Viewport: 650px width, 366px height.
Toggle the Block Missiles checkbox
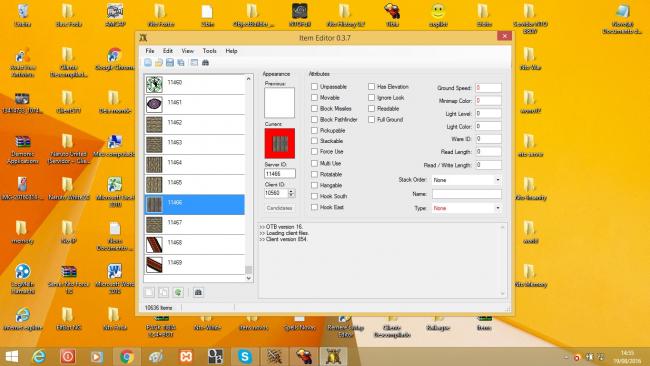pyautogui.click(x=314, y=108)
